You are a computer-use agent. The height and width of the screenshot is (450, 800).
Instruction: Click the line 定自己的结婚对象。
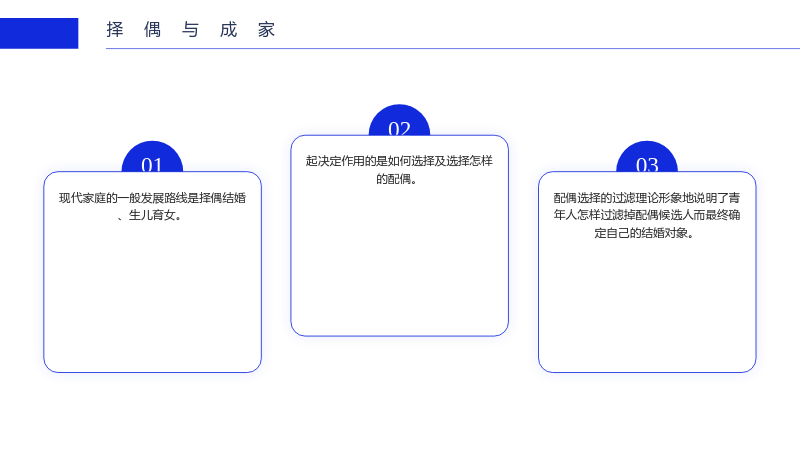click(x=644, y=233)
